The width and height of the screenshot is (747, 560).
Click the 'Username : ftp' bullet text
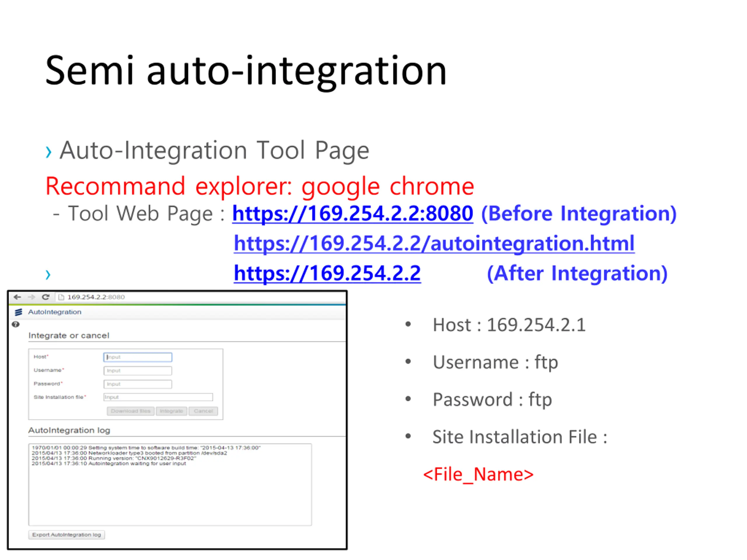(495, 363)
